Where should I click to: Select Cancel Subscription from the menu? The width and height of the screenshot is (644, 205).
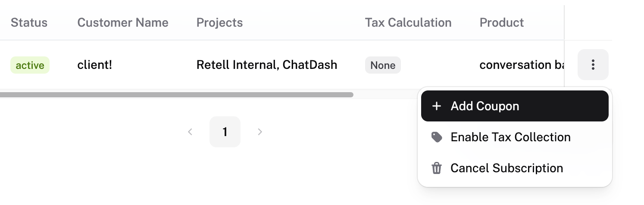coord(515,168)
